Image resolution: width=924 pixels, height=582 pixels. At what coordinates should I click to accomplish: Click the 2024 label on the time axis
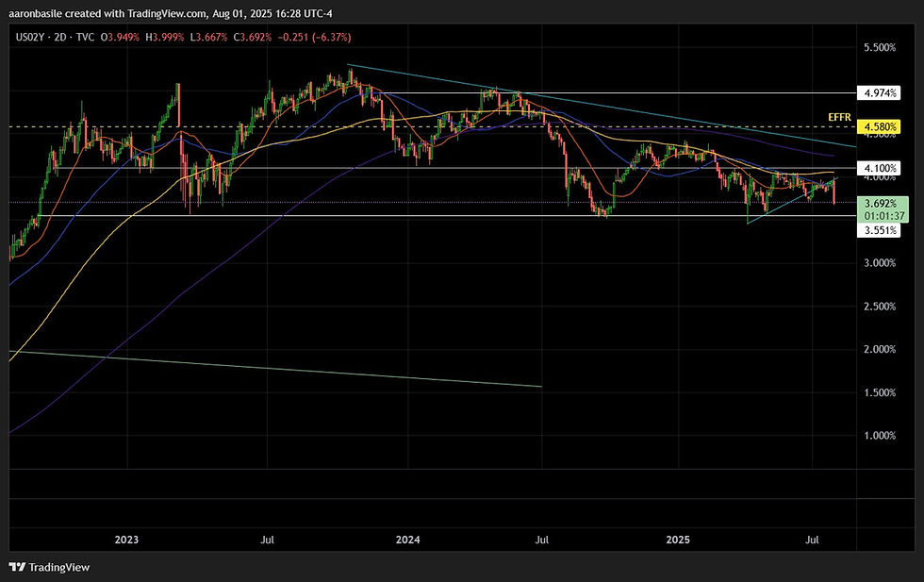pos(407,540)
